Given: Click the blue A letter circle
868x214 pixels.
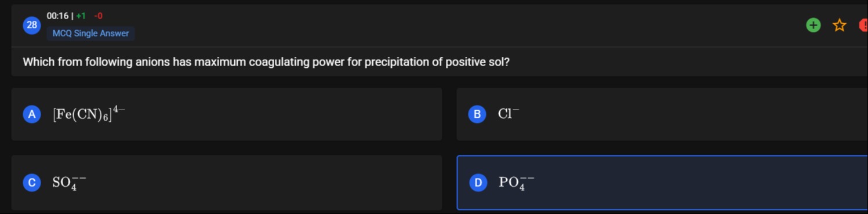Looking at the screenshot, I should click(32, 114).
